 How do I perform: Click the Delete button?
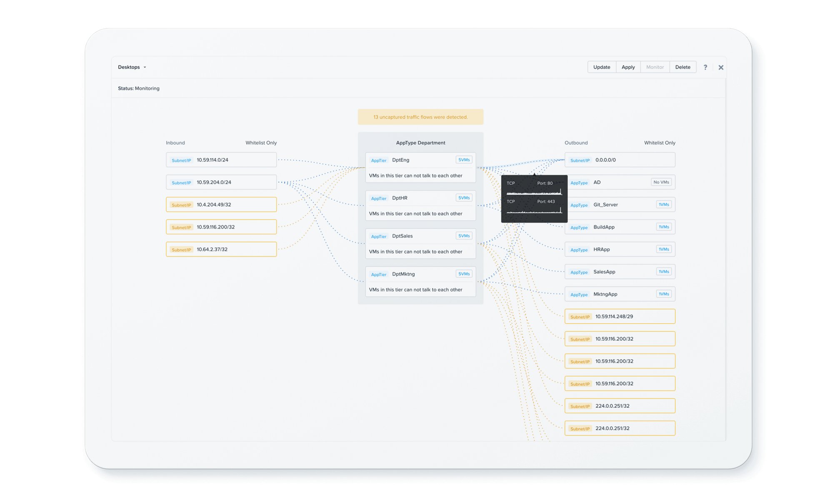(682, 67)
